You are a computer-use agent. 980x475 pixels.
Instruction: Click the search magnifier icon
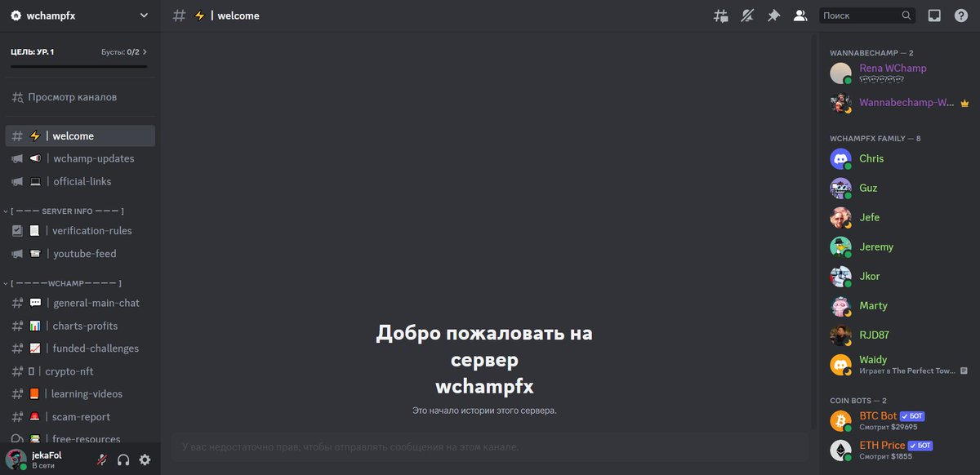click(906, 16)
